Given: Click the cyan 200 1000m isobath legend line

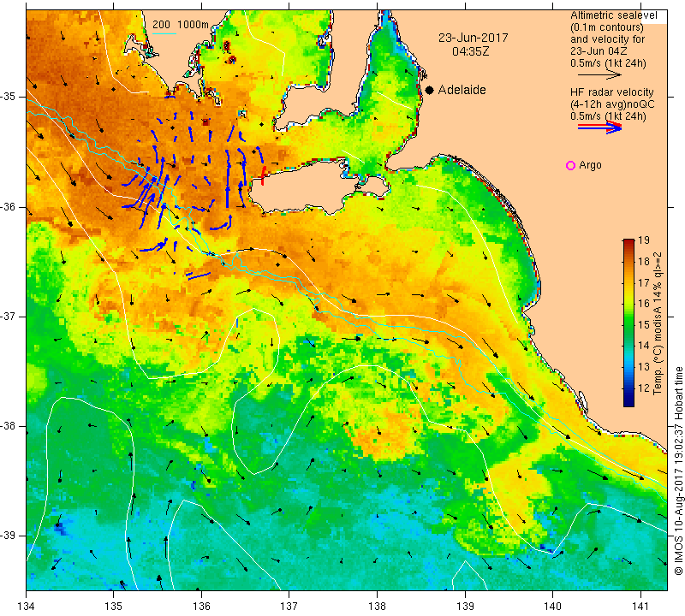Looking at the screenshot, I should [164, 33].
